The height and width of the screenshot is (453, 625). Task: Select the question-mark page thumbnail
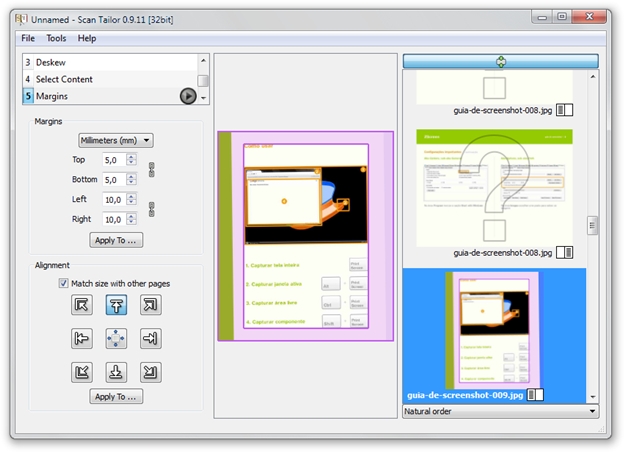[494, 188]
